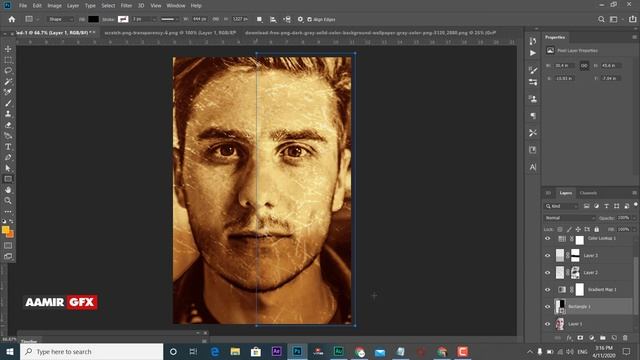
Task: Click the Search magnifier icon top right
Action: (x=601, y=19)
